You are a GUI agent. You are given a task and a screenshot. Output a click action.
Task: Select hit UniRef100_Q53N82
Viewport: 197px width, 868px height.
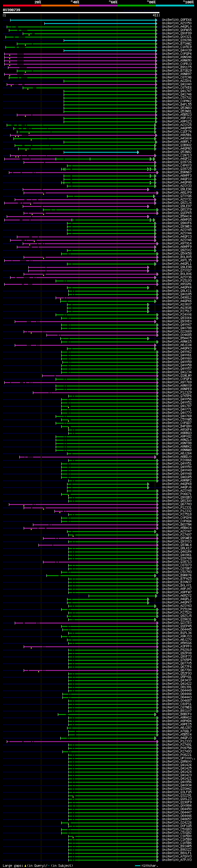point(177,152)
